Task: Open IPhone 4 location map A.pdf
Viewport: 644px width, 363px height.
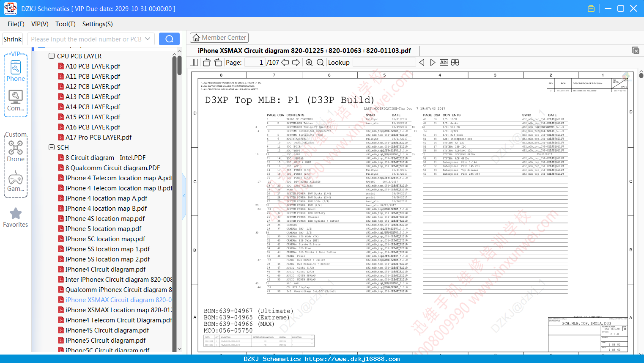Action: (106, 198)
